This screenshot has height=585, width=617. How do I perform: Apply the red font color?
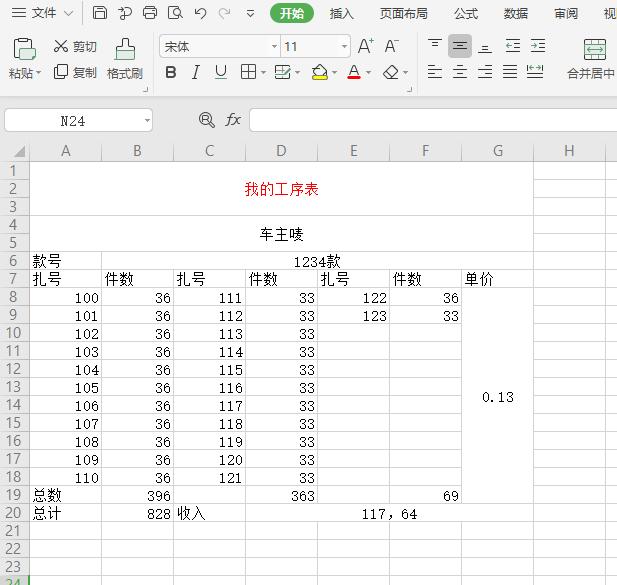(354, 72)
